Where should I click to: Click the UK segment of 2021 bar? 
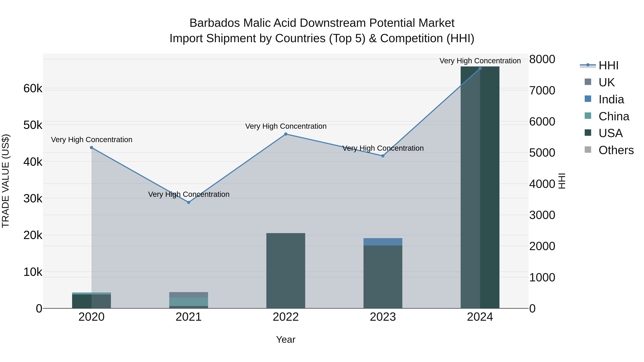click(x=189, y=295)
